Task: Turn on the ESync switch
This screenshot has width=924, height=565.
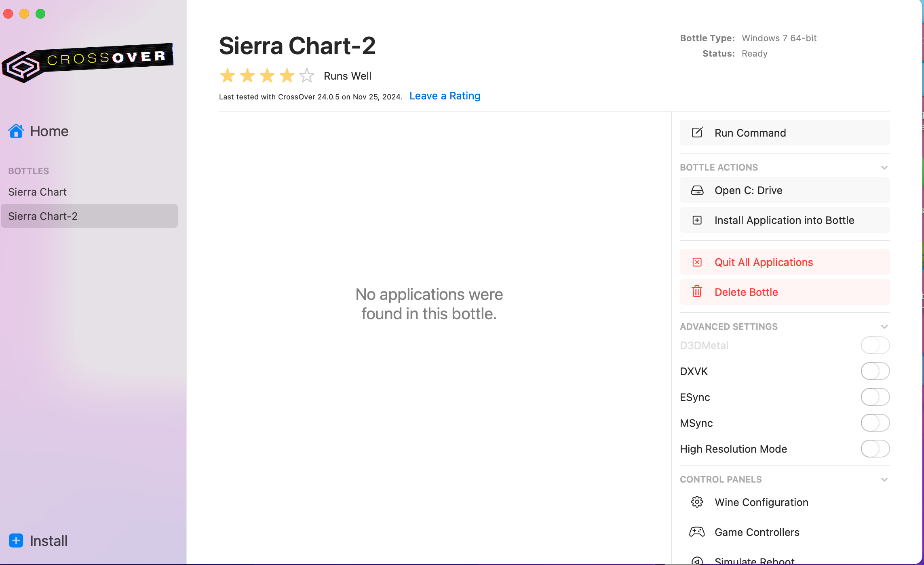Action: point(875,397)
